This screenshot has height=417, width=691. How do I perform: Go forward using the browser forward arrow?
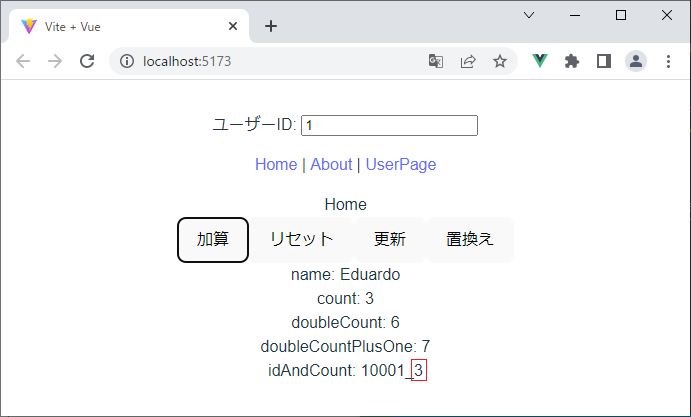tap(55, 61)
